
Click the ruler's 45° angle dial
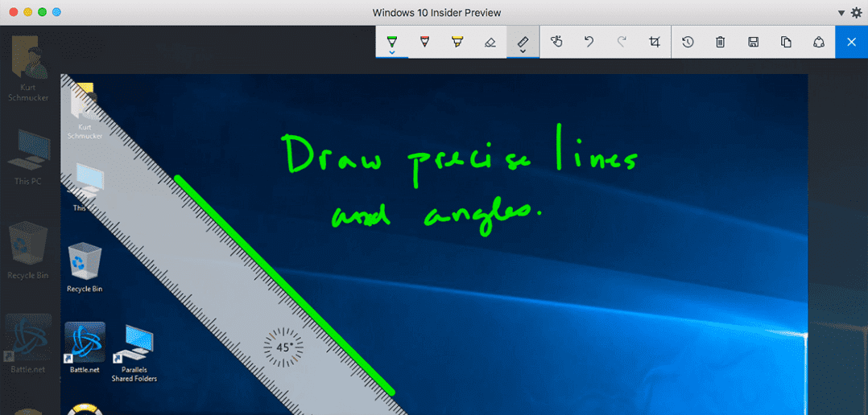[x=283, y=347]
